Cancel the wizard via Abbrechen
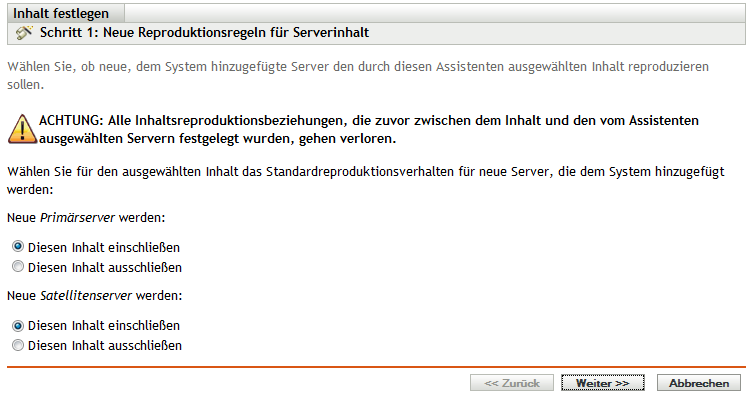 point(699,383)
